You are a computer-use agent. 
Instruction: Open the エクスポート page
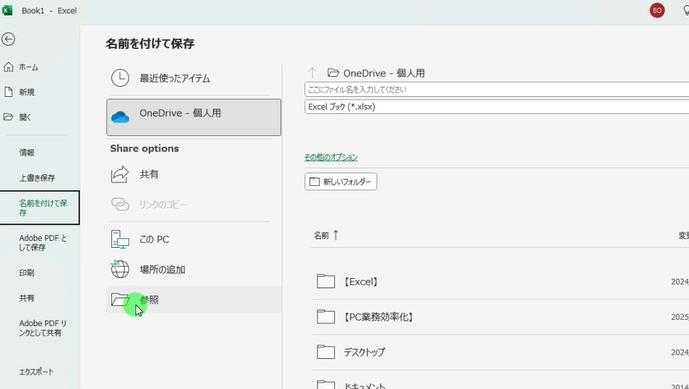pyautogui.click(x=36, y=372)
